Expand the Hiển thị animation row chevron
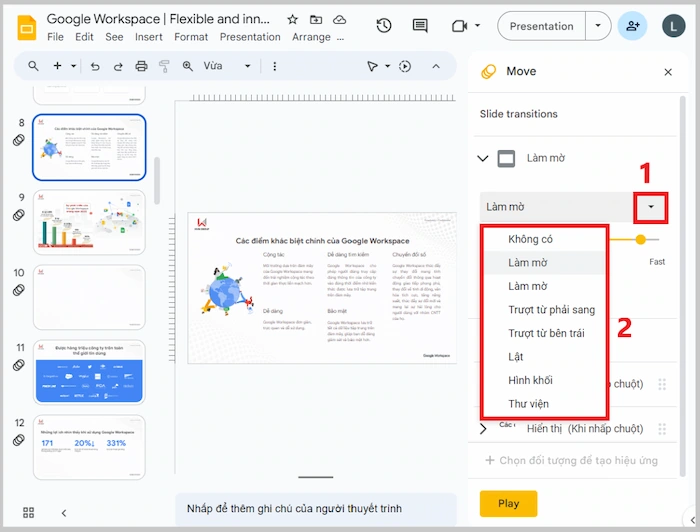700x532 pixels. (x=483, y=429)
